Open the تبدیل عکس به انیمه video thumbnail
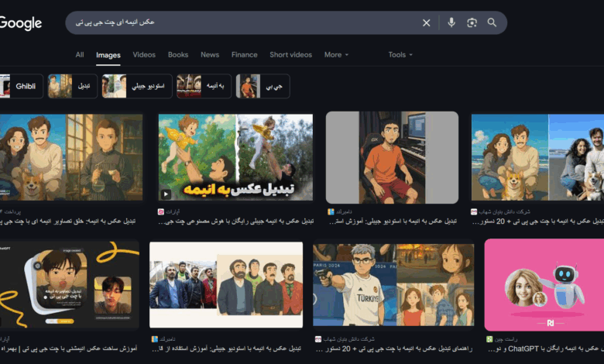 coord(235,157)
